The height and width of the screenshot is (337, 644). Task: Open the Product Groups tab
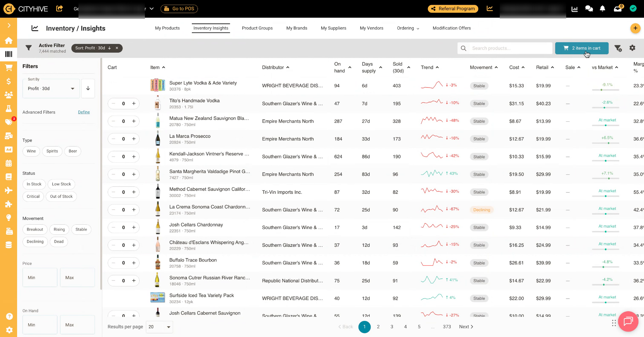257,28
